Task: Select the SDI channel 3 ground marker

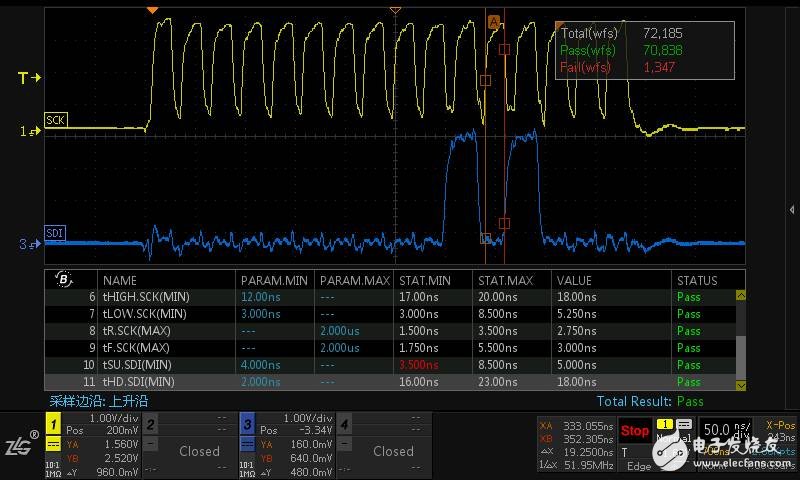Action: [x=29, y=244]
